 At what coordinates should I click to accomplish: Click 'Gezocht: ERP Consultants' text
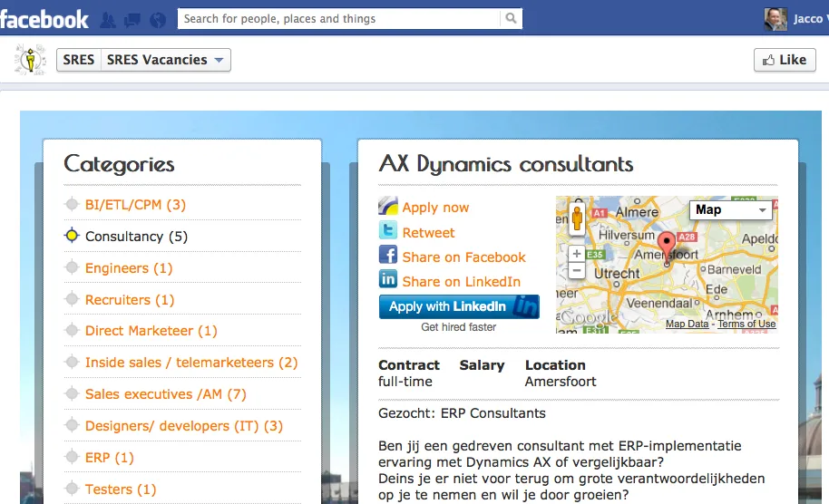(462, 413)
